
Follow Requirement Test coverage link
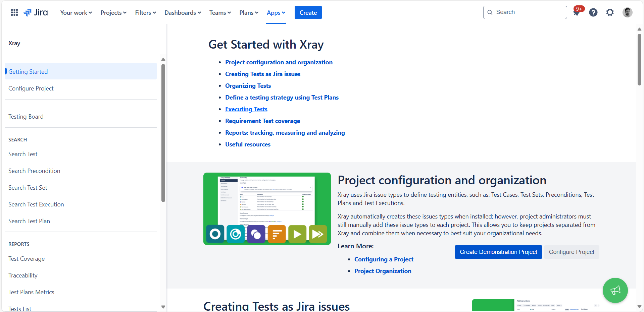click(x=263, y=121)
